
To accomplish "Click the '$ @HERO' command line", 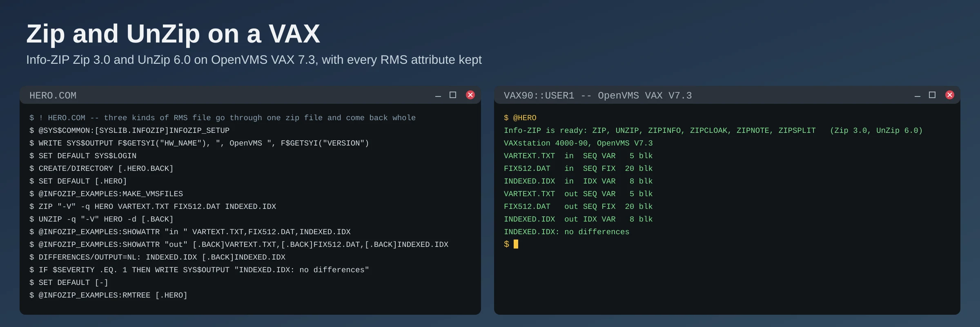I will click(x=520, y=118).
